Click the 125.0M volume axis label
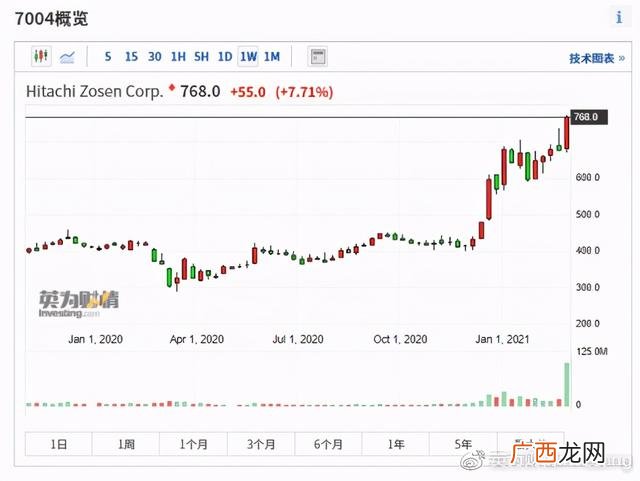 tap(592, 351)
